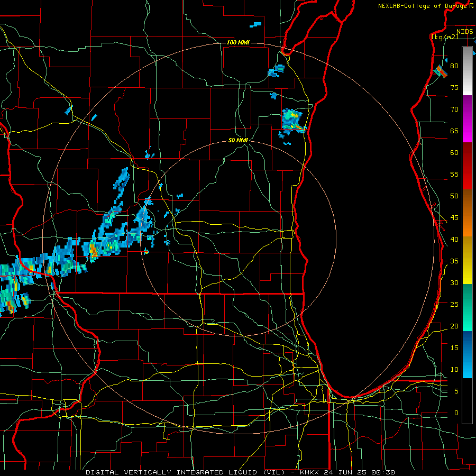
Task: Pick the white-gray segment of the VIL legend
Action: 467,71
